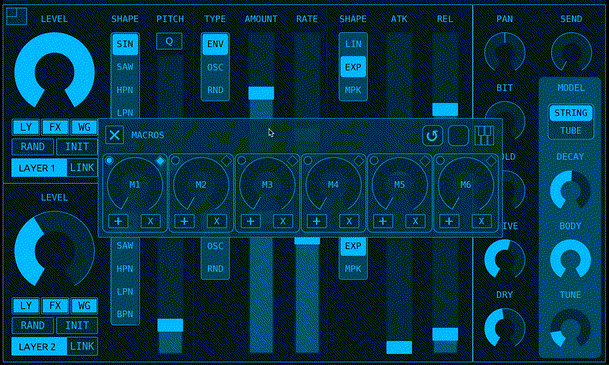Click the X button under macro M6
Image resolution: width=609 pixels, height=365 pixels.
click(x=482, y=221)
